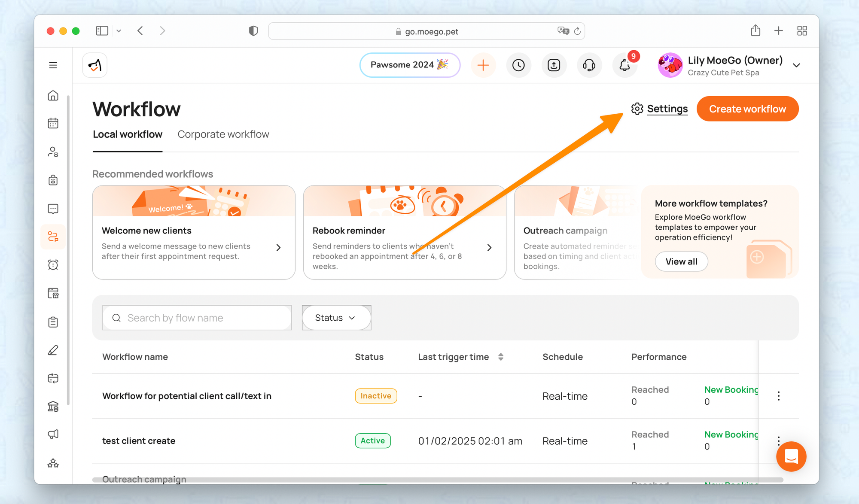Click the Create workflow button
Image resolution: width=859 pixels, height=504 pixels.
[x=747, y=109]
